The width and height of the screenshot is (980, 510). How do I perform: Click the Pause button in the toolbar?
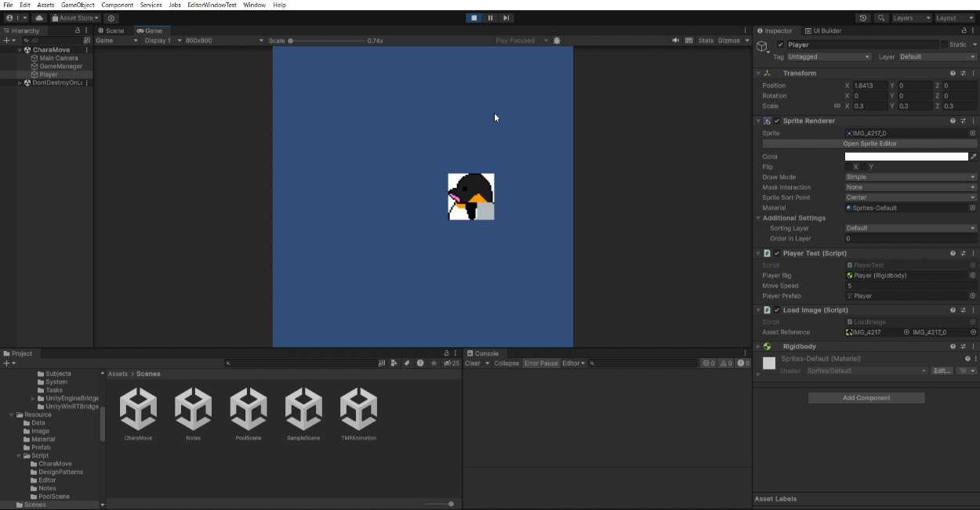point(490,18)
